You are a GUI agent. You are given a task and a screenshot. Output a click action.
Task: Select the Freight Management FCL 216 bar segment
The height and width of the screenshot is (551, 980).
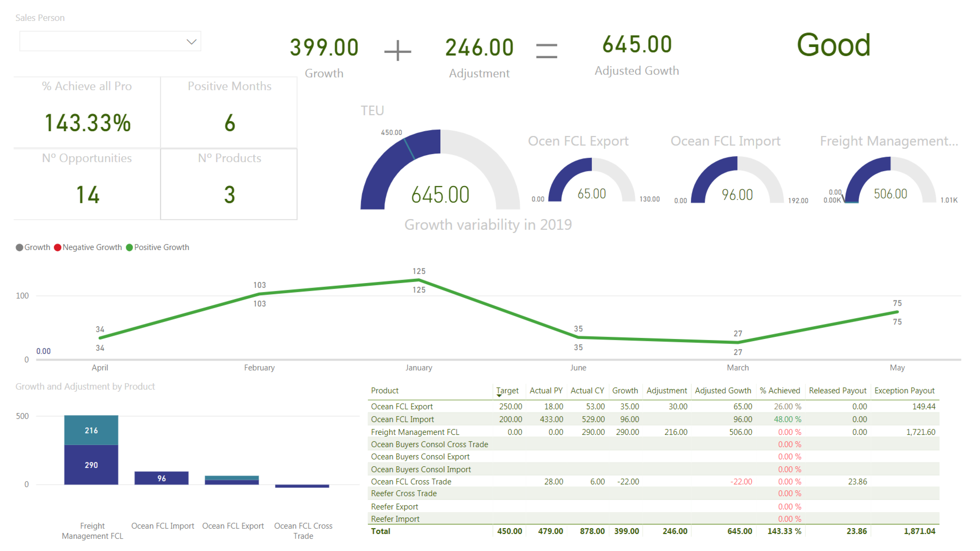[91, 430]
